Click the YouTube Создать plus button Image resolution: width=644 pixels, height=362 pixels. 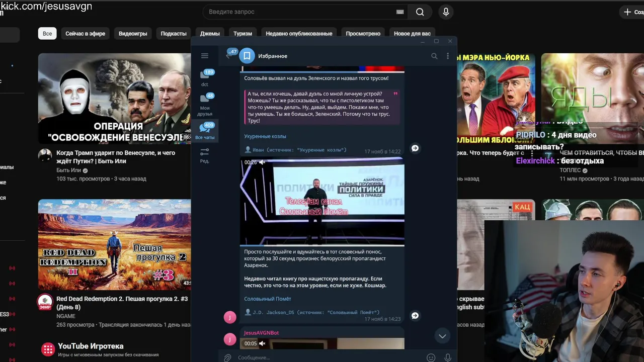point(633,12)
